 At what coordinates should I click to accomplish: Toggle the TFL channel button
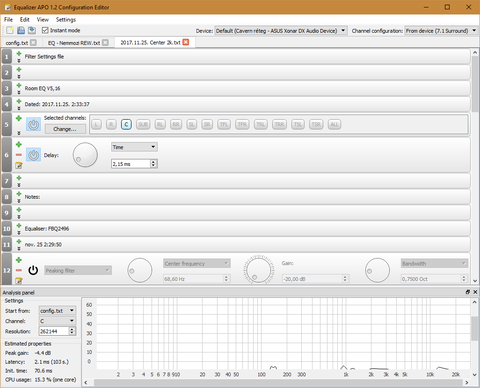click(224, 124)
